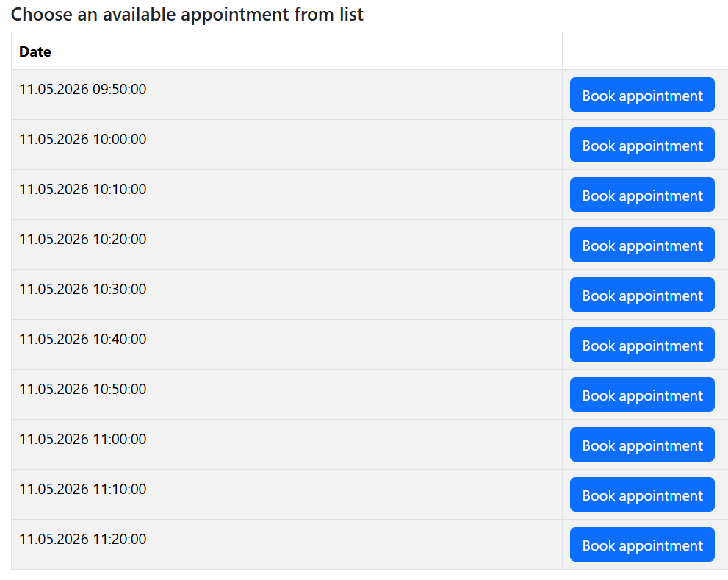Select the 11.05.2026 11:00:00 date text
Screen dimensions: 728x580
(x=83, y=440)
